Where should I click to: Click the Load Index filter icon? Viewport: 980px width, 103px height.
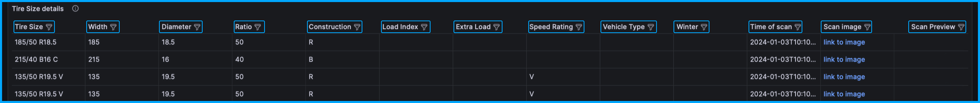pyautogui.click(x=424, y=27)
